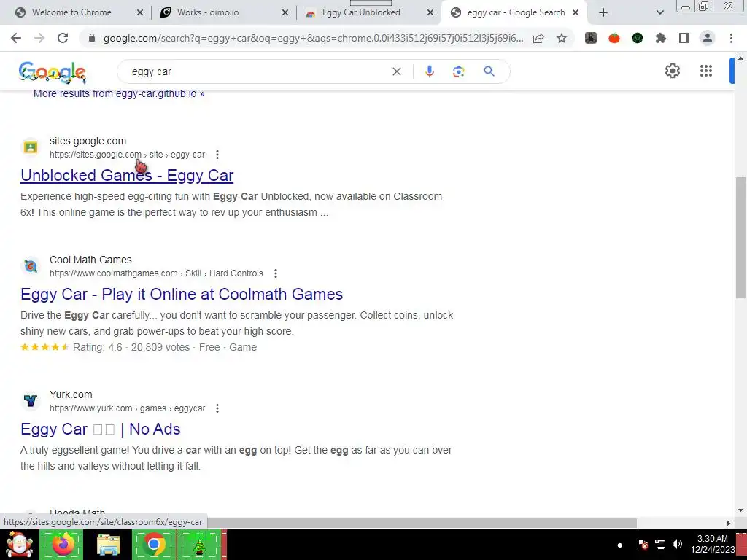Focus the address bar URL
The image size is (747, 560).
[x=313, y=38]
